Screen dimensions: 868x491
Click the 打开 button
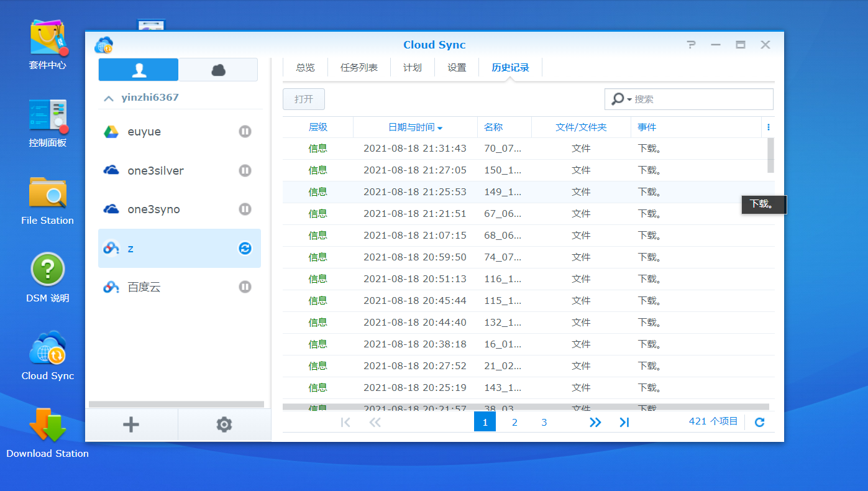tap(304, 99)
